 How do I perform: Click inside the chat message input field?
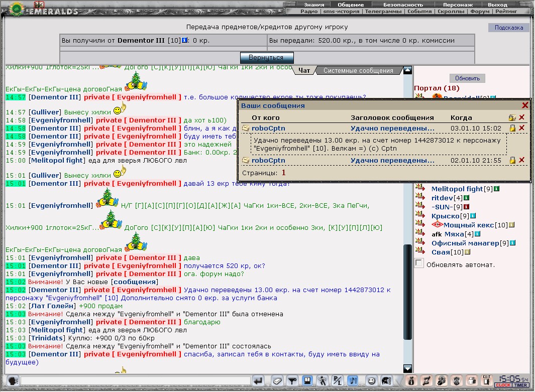[x=136, y=381]
